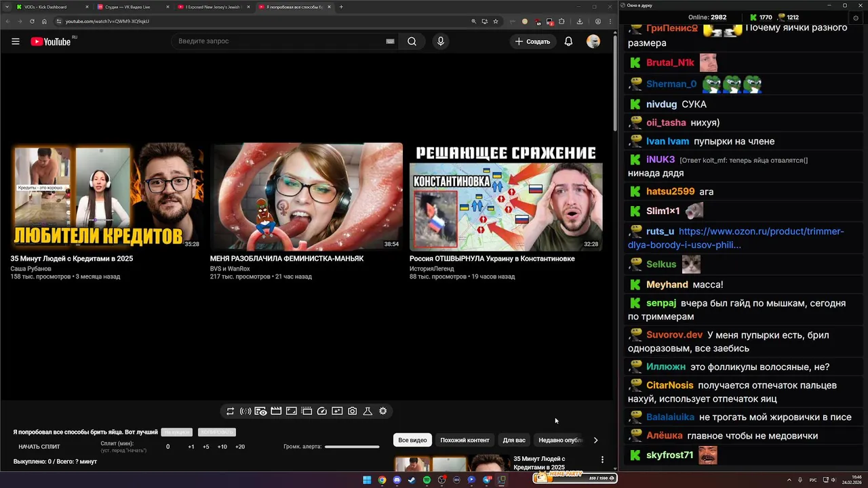Click the Создать button

coord(532,41)
